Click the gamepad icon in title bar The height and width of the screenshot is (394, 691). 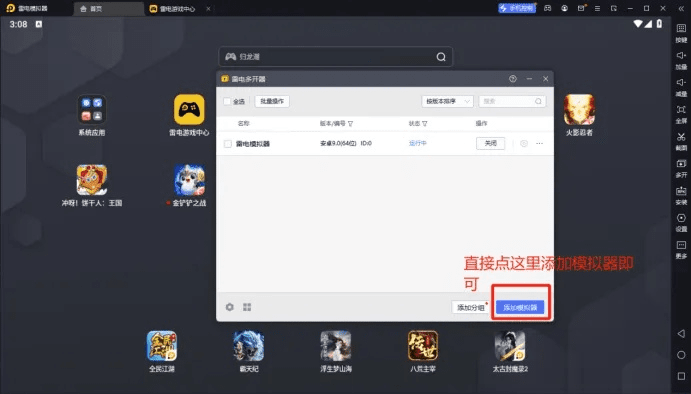547,8
